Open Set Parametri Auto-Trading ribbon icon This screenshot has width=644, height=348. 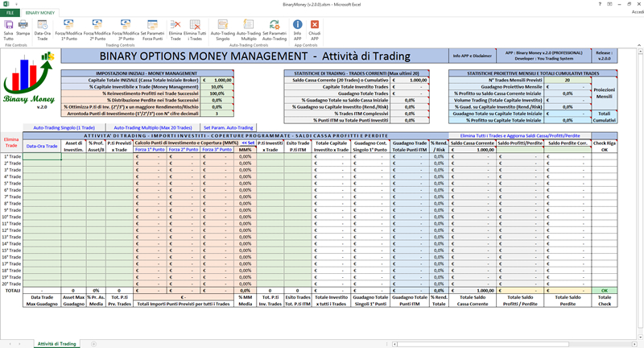275,30
